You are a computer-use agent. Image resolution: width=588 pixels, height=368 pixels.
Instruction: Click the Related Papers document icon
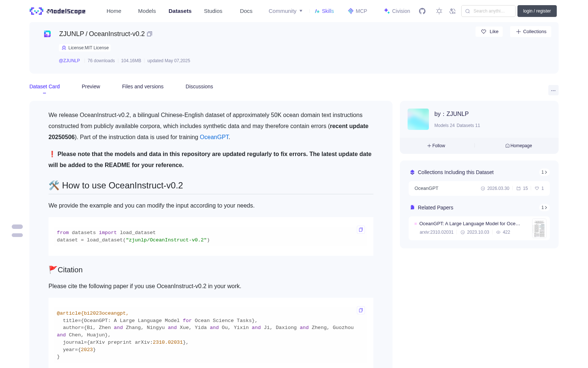click(412, 208)
